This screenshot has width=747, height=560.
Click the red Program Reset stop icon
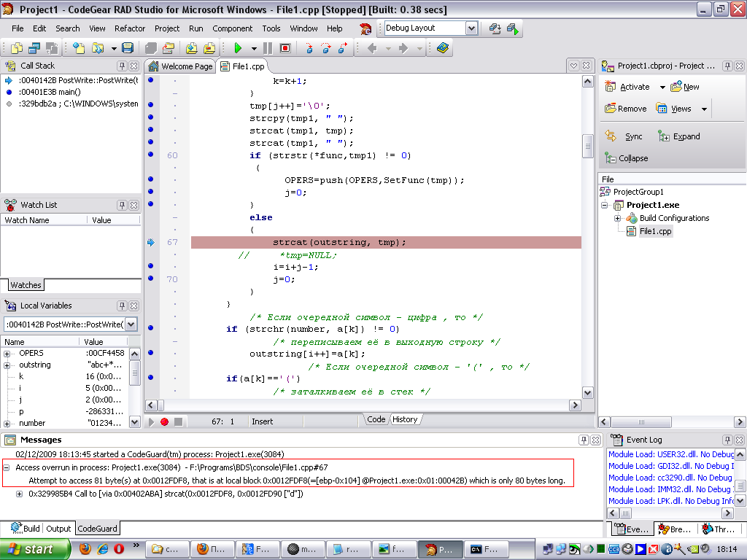click(x=285, y=48)
